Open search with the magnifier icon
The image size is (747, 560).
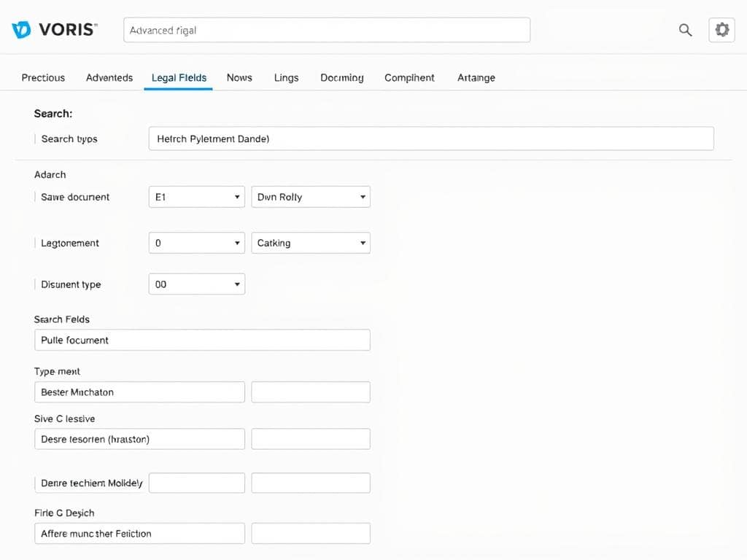tap(685, 30)
